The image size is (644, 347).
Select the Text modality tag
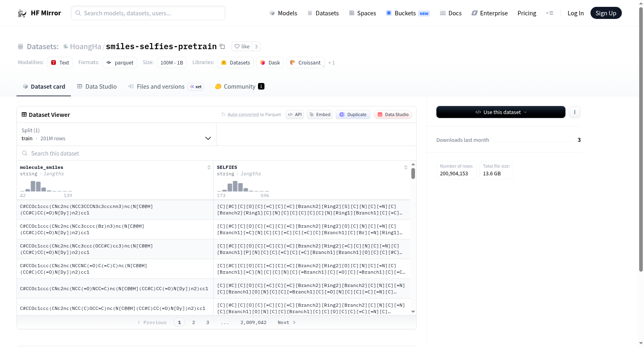coord(60,62)
